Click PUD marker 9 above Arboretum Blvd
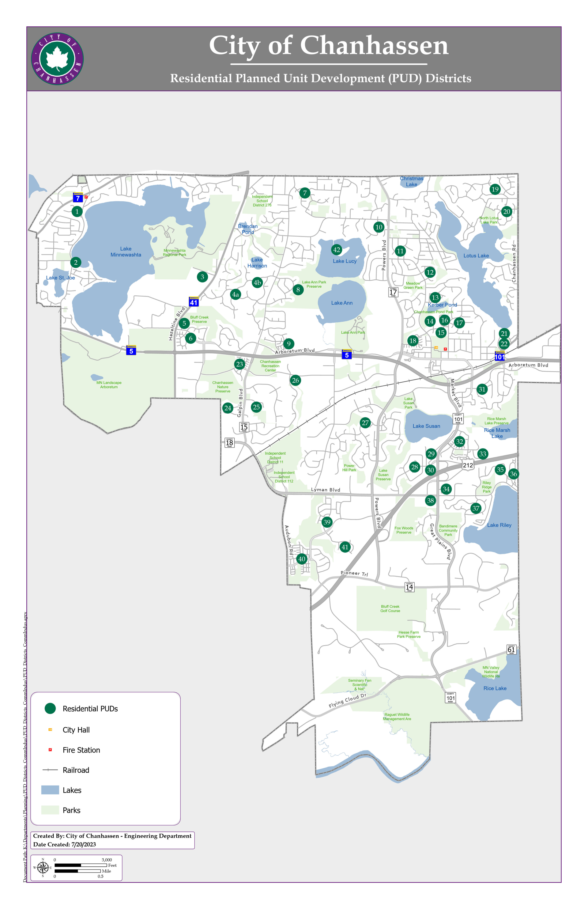The width and height of the screenshot is (588, 909). pyautogui.click(x=289, y=343)
